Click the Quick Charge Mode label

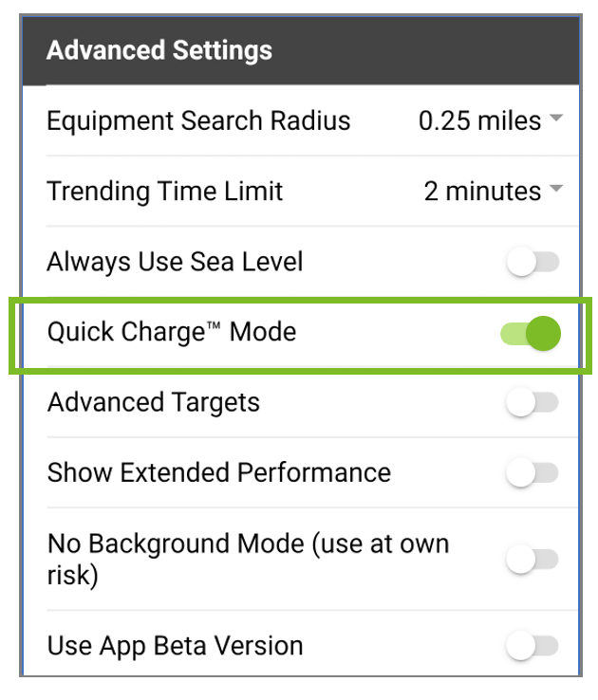point(172,333)
